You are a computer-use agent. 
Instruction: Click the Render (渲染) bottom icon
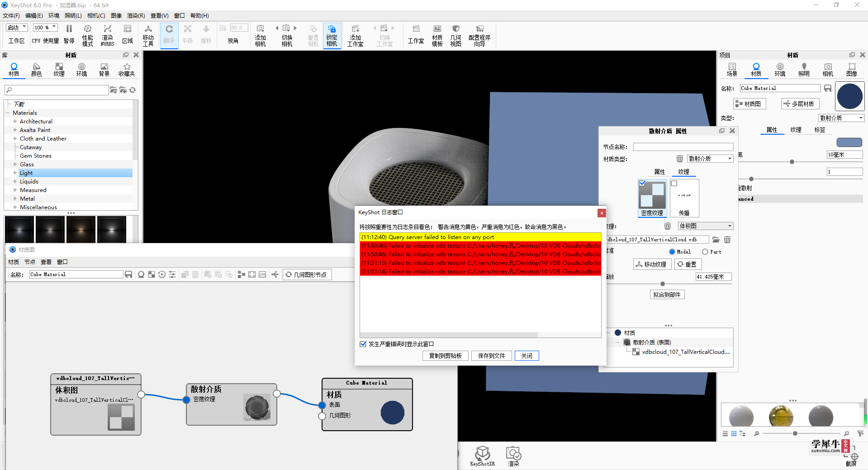[513, 456]
